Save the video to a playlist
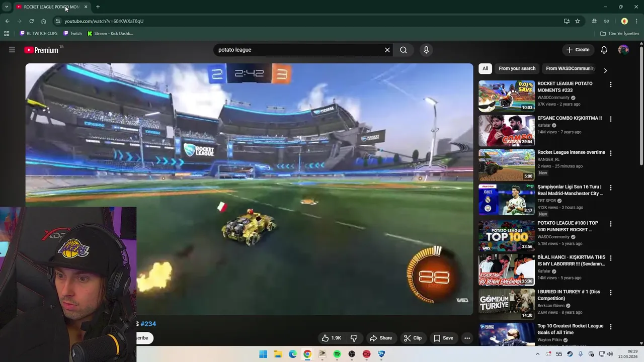Screen dimensions: 644x362 (443, 338)
